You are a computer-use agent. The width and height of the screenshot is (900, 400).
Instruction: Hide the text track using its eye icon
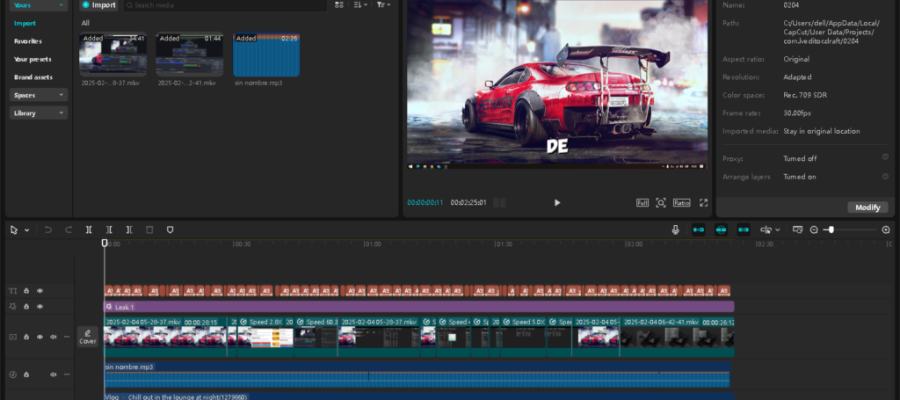point(40,291)
